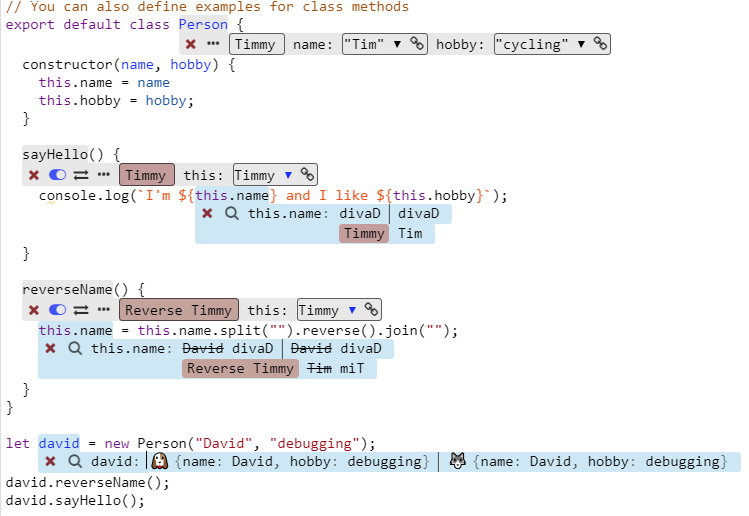Open more options for the Person class instance
This screenshot has width=749, height=516.
pyautogui.click(x=213, y=44)
